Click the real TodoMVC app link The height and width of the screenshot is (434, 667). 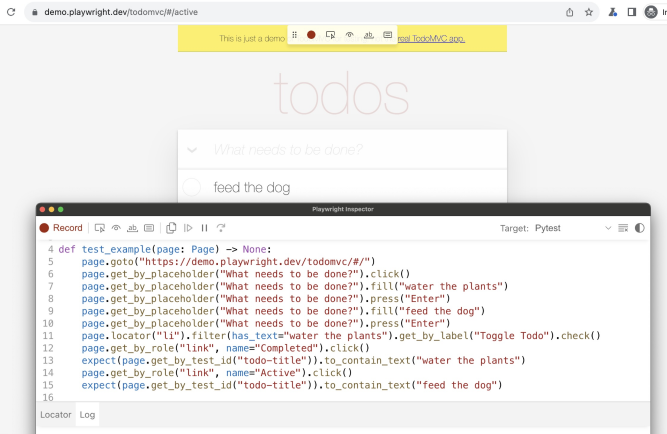(x=432, y=39)
